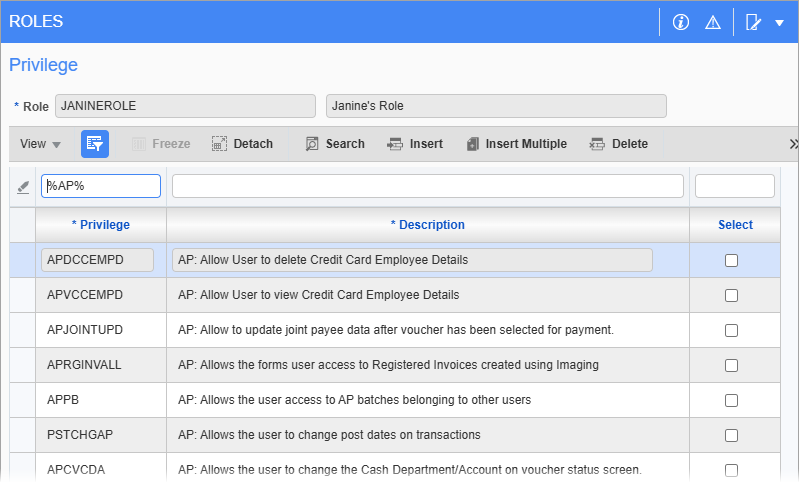
Task: Click the Delete button
Action: [x=619, y=144]
